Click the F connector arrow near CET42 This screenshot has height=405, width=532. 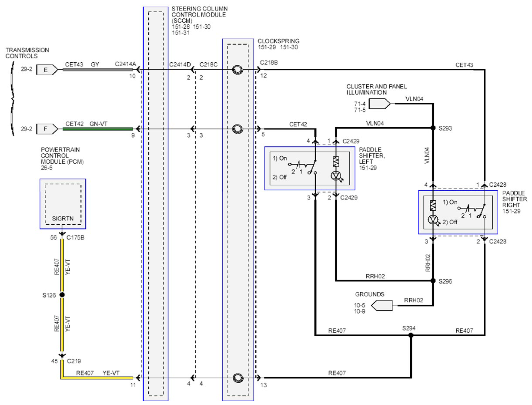click(x=47, y=129)
